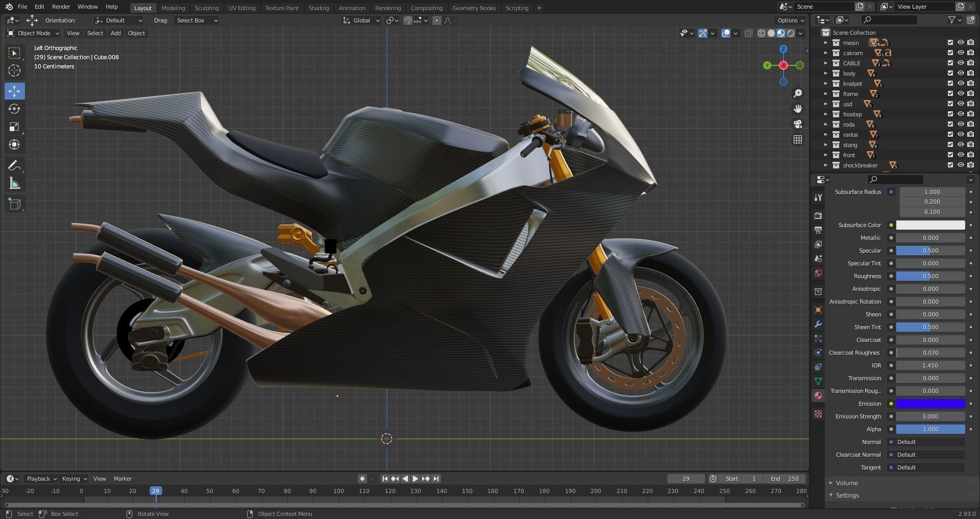Open World properties globe icon
The image size is (980, 519).
tap(818, 273)
